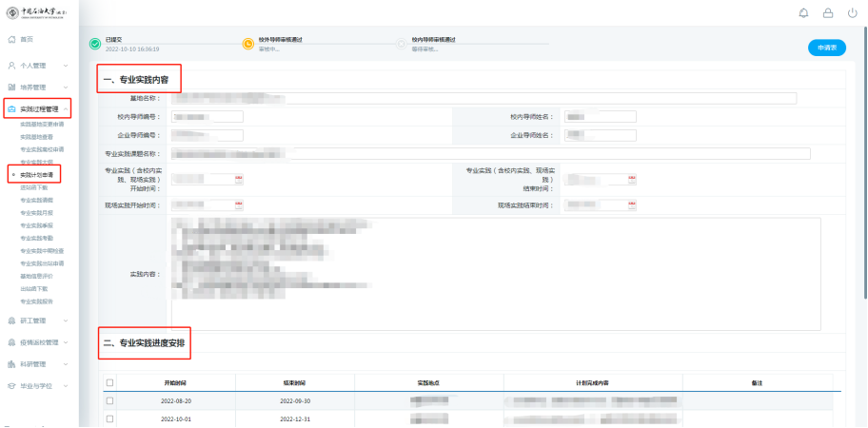The height and width of the screenshot is (428, 868).
Task: Select 实践计划申请 in the sidebar
Action: pos(41,175)
